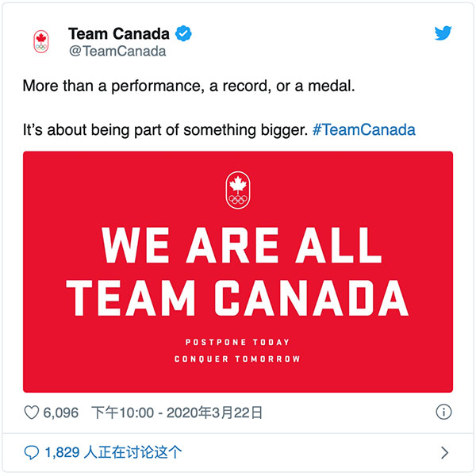476x476 pixels.
Task: Expand the conversation with right chevron
Action: (444, 453)
